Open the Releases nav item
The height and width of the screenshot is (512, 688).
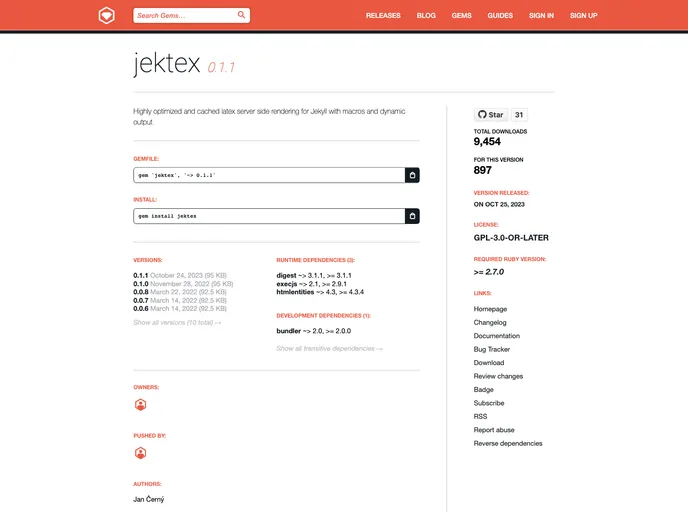pyautogui.click(x=383, y=15)
